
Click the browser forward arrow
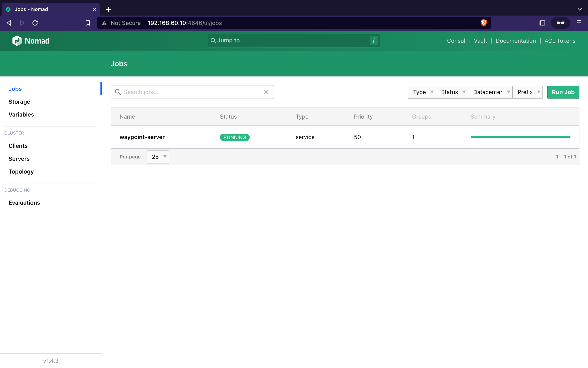tap(22, 23)
